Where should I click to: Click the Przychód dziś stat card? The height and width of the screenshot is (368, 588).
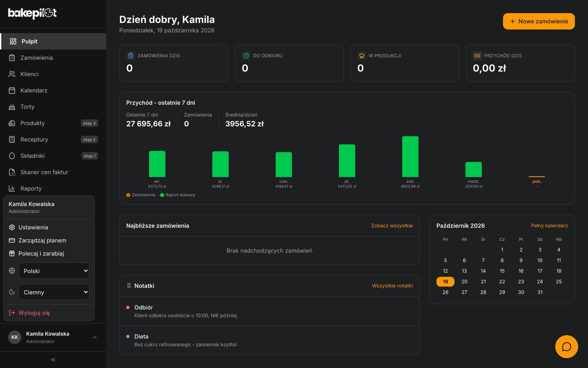point(520,63)
